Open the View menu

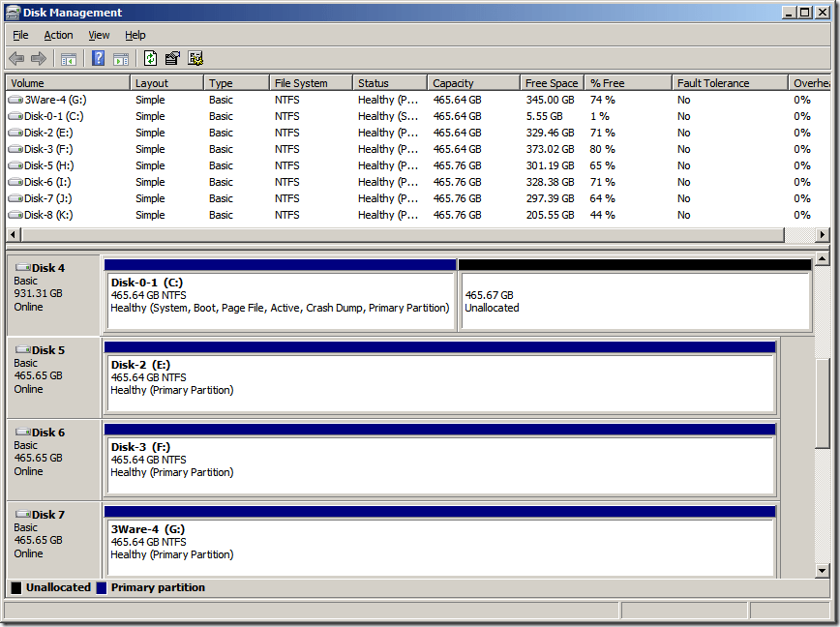[99, 35]
